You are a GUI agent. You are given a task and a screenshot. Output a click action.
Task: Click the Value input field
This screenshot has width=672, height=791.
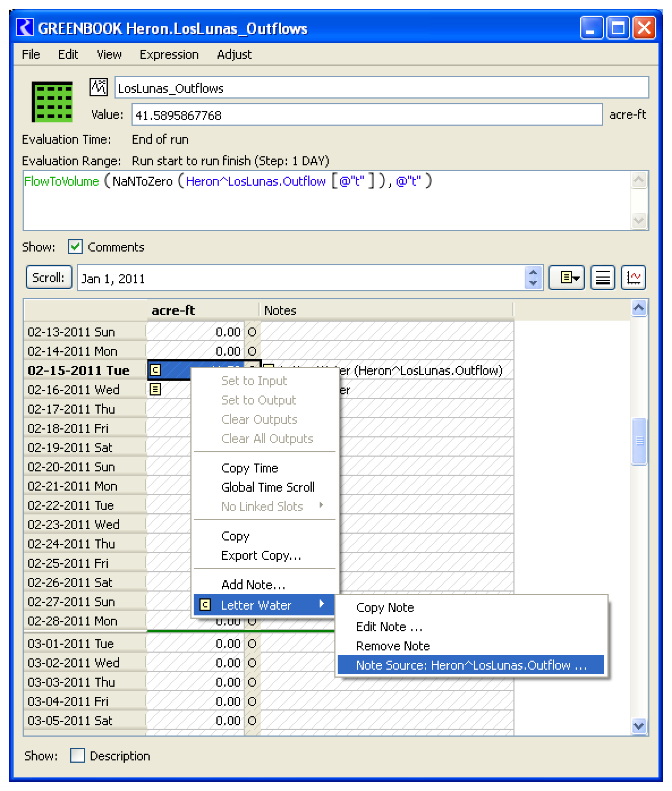366,115
